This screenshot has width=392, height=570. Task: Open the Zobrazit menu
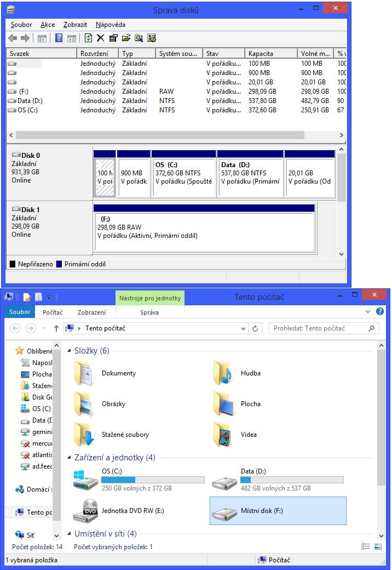75,25
